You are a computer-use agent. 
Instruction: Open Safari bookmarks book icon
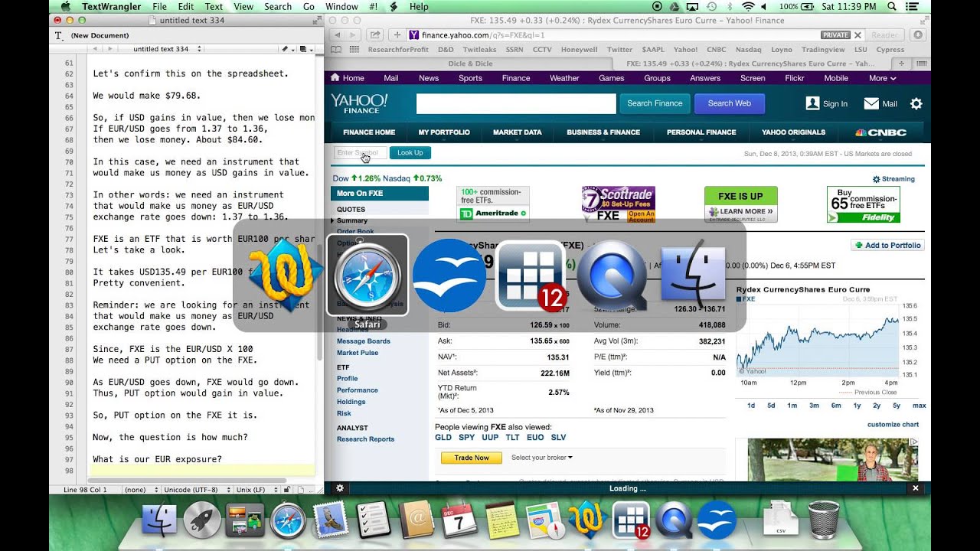(337, 49)
